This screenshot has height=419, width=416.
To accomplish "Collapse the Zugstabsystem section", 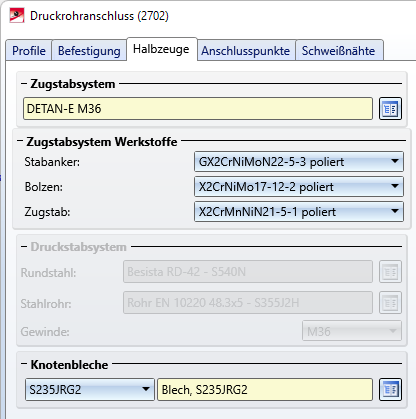I will point(24,84).
